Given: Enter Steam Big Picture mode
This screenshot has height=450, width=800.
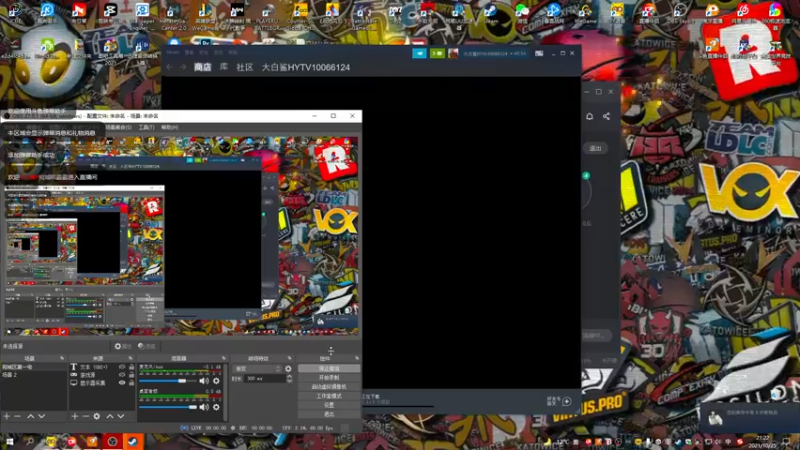Looking at the screenshot, I should click(539, 53).
